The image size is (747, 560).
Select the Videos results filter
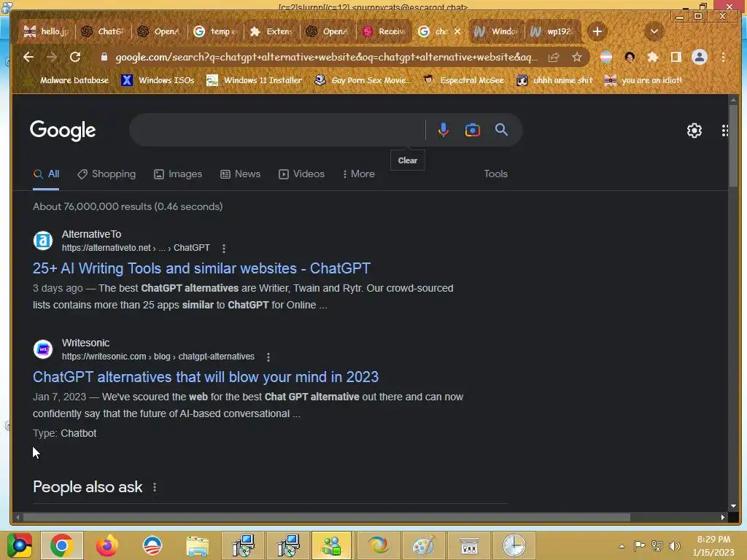[x=301, y=174]
